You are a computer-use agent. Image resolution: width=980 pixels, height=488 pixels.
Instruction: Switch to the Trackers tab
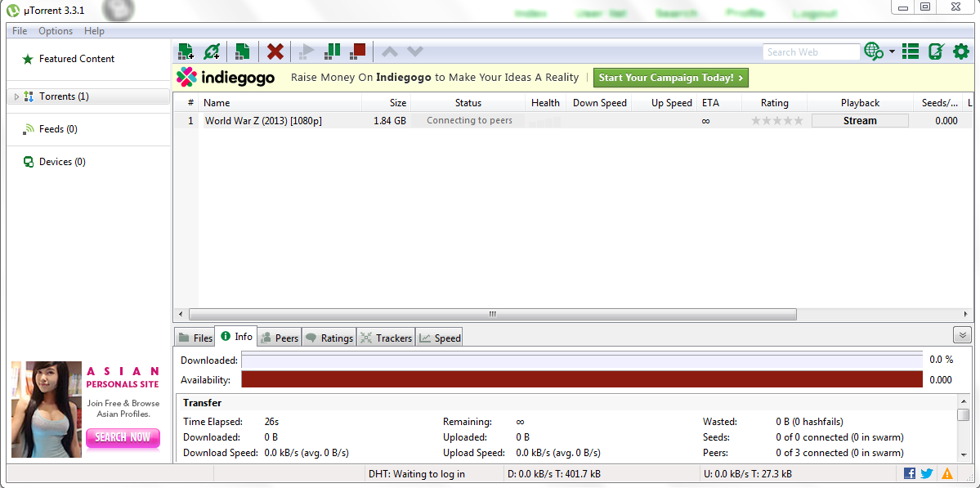click(x=387, y=338)
